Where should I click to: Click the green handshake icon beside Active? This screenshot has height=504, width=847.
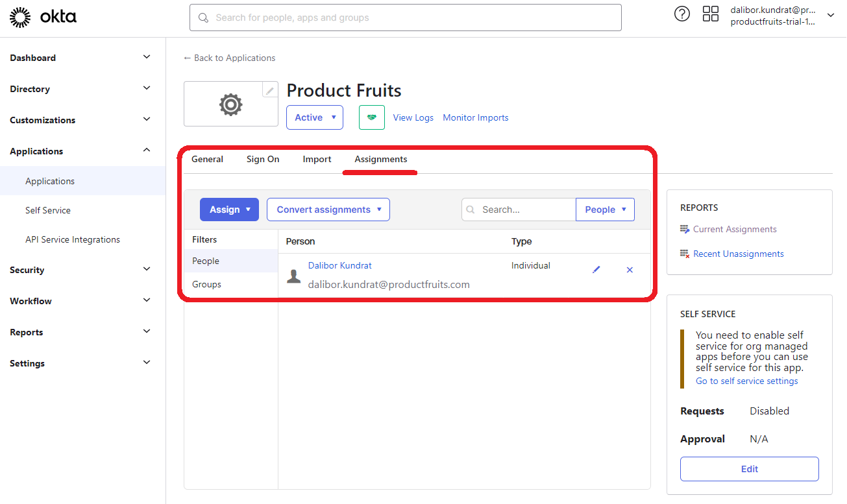[371, 117]
